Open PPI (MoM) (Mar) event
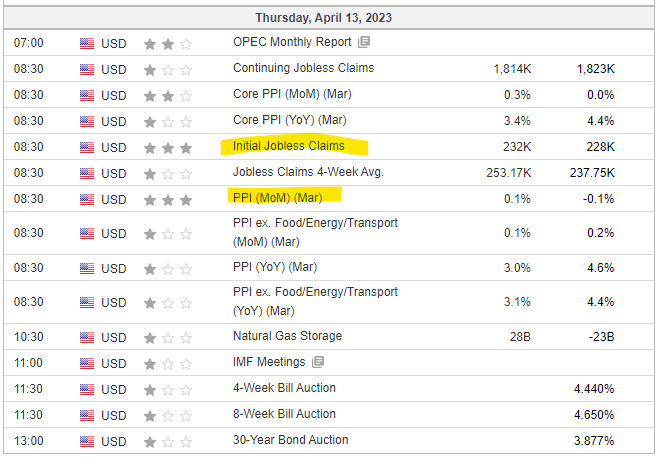Viewport: 662px width, 465px height. 278,198
